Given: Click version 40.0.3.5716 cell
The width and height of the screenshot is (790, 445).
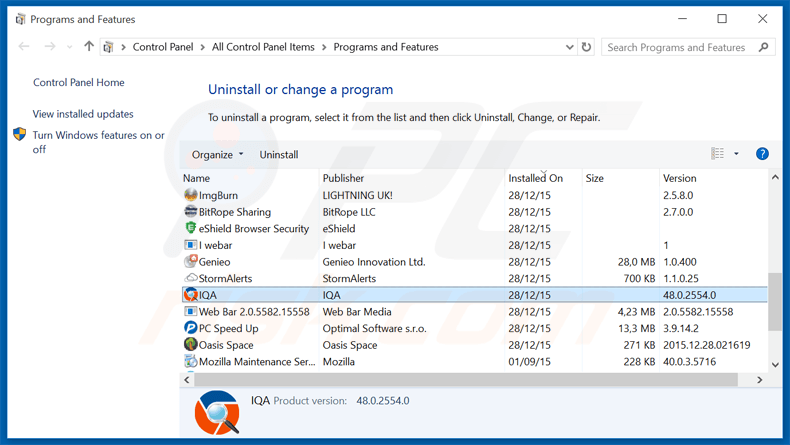Looking at the screenshot, I should 689,361.
